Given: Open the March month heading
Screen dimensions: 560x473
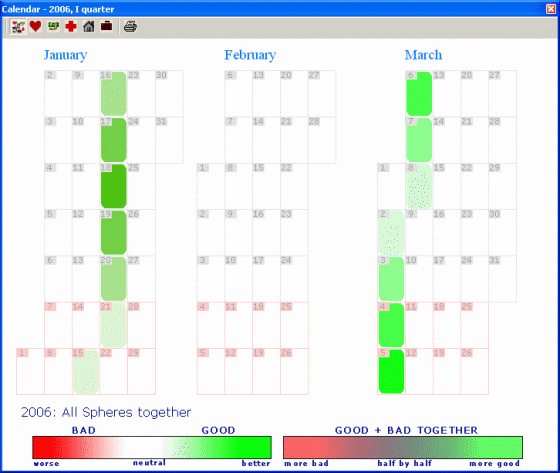Looking at the screenshot, I should pyautogui.click(x=423, y=55).
